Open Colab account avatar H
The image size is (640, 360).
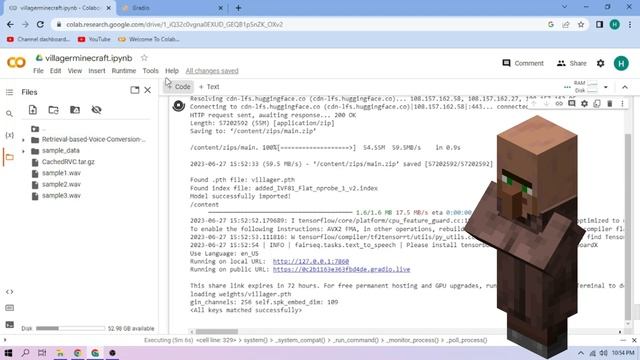coord(621,63)
